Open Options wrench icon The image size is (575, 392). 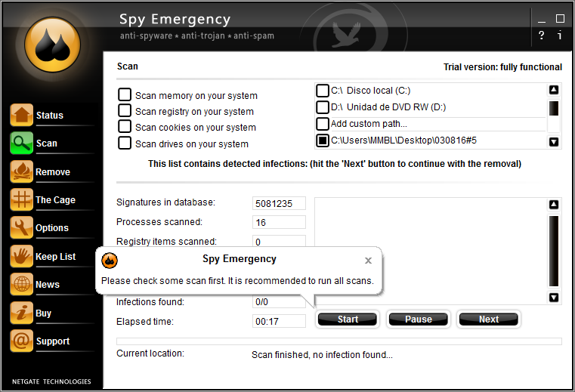coord(22,228)
